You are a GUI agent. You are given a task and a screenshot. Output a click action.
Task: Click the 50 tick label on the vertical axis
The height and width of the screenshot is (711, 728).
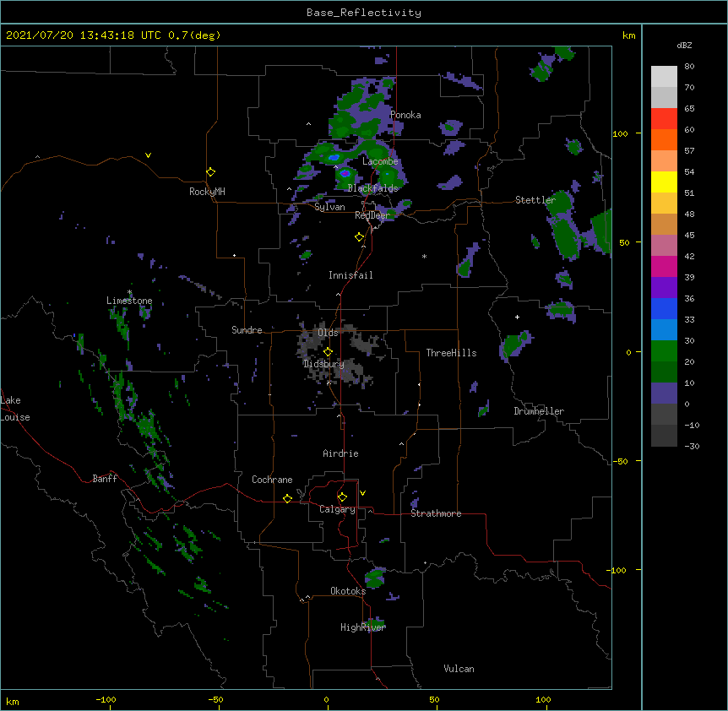624,242
